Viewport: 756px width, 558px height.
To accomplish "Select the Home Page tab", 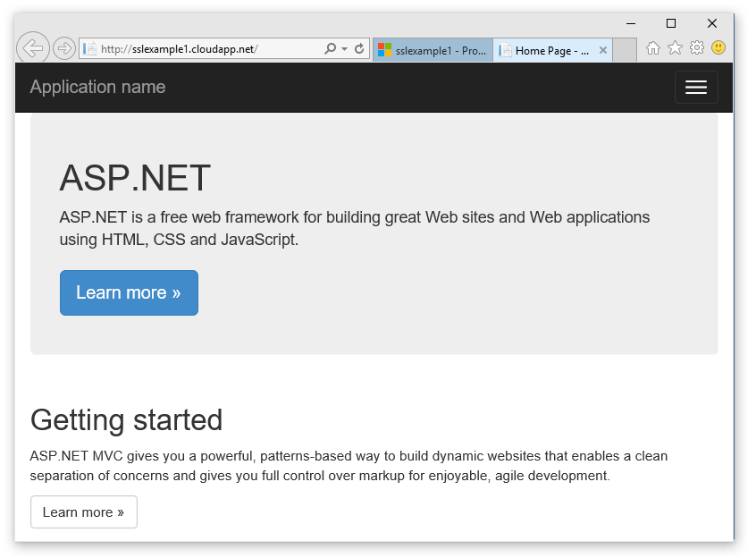I will pos(547,51).
